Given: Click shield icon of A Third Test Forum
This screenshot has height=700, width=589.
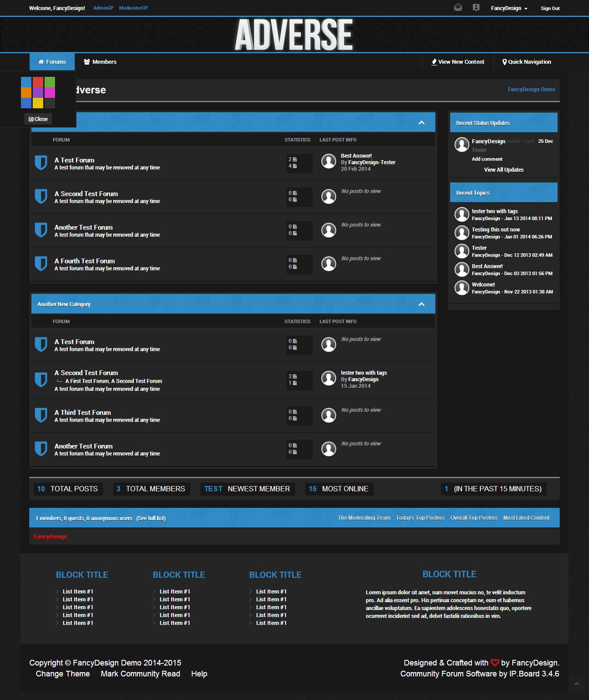Looking at the screenshot, I should tap(41, 415).
